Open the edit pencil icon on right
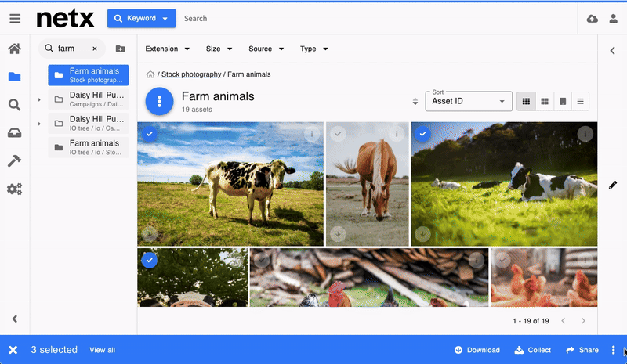 click(613, 186)
